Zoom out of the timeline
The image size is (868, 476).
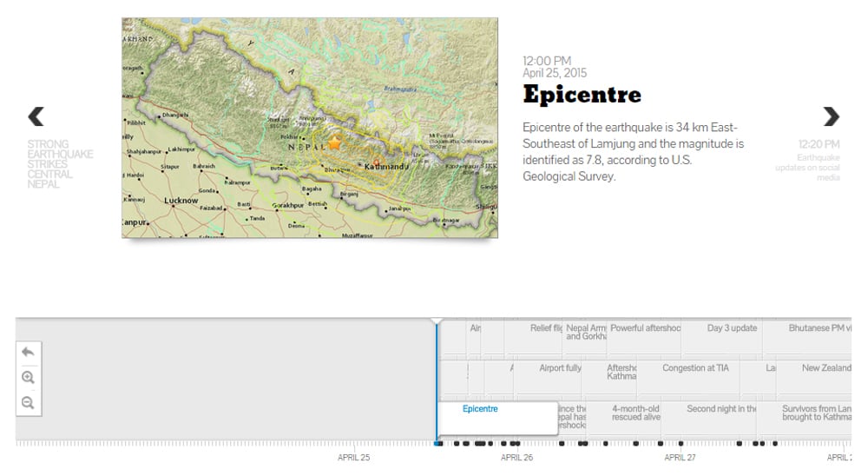point(29,403)
